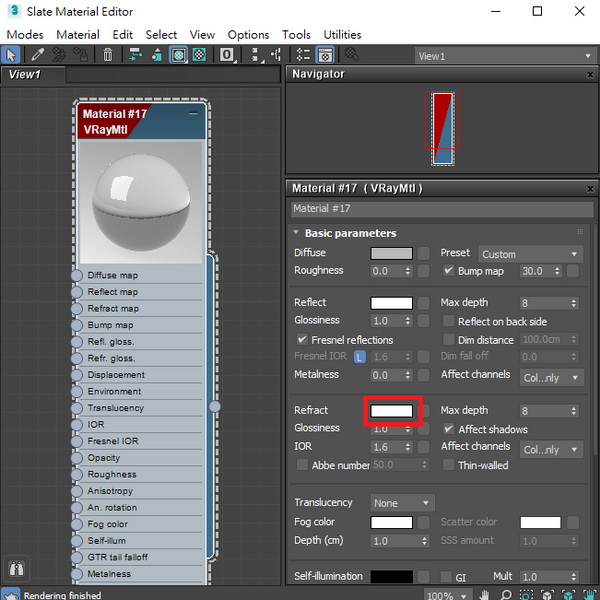Click Lay Out All vertical icon

[256, 55]
